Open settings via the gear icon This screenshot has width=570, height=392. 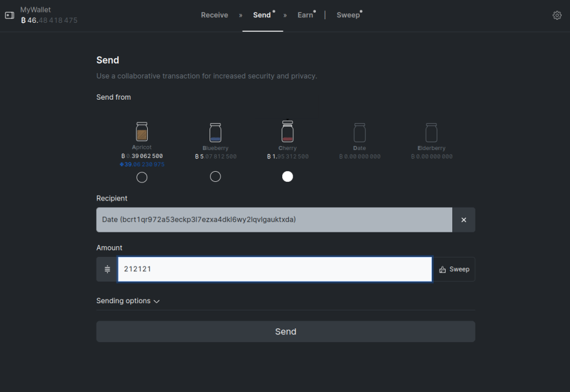pos(557,15)
